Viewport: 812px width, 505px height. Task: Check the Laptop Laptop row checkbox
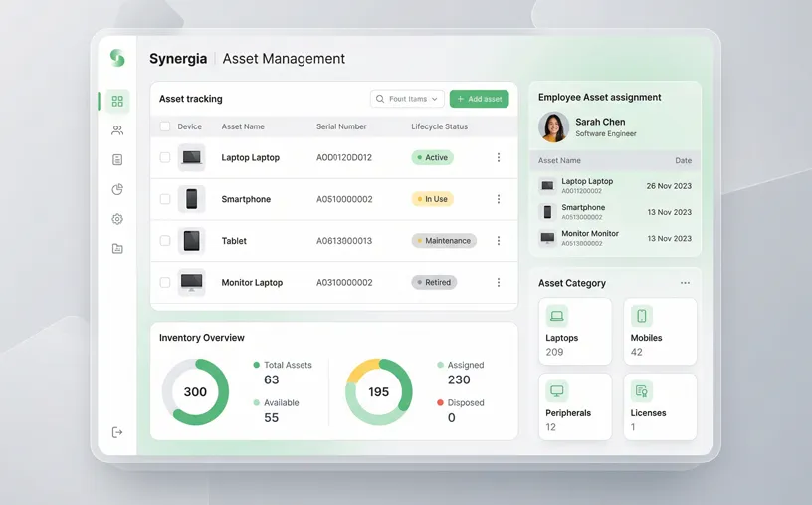tap(164, 157)
